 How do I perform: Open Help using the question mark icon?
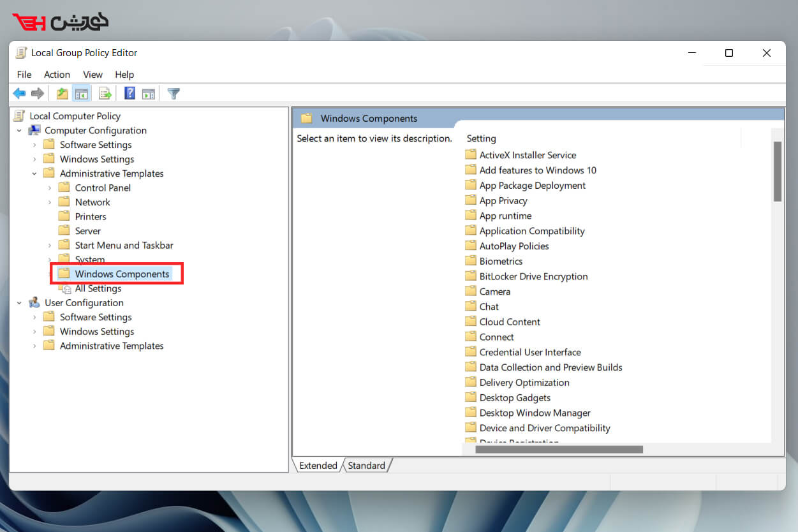click(129, 93)
